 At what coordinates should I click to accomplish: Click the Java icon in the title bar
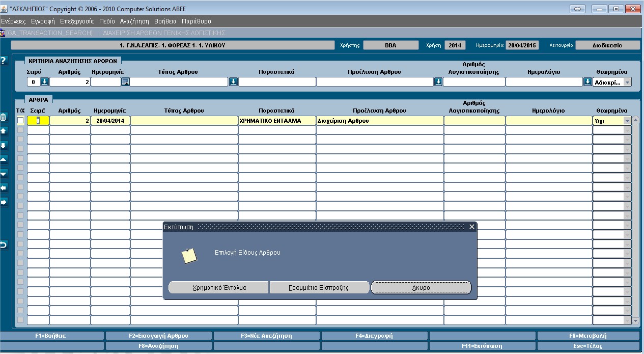(x=5, y=9)
